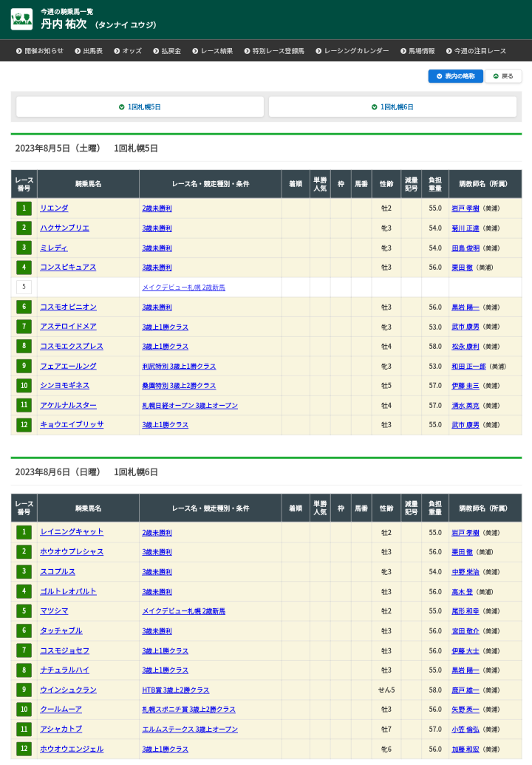532x765 pixels.
Task: Click race number 5 badge for マツシマ
Action: (x=24, y=611)
